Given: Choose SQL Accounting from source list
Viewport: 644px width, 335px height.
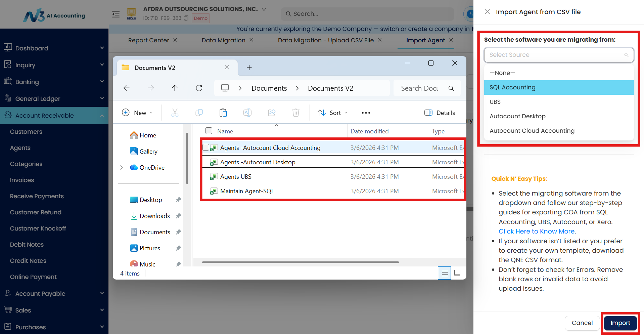Looking at the screenshot, I should click(559, 87).
